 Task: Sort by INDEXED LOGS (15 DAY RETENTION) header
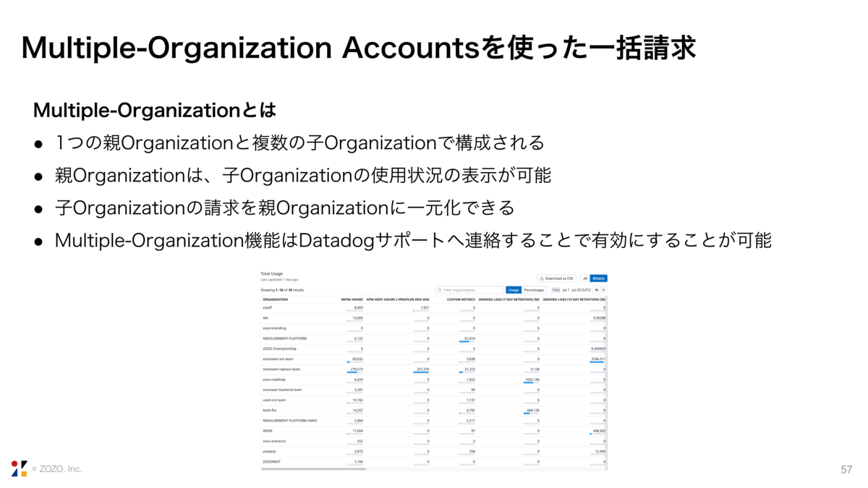tap(574, 299)
